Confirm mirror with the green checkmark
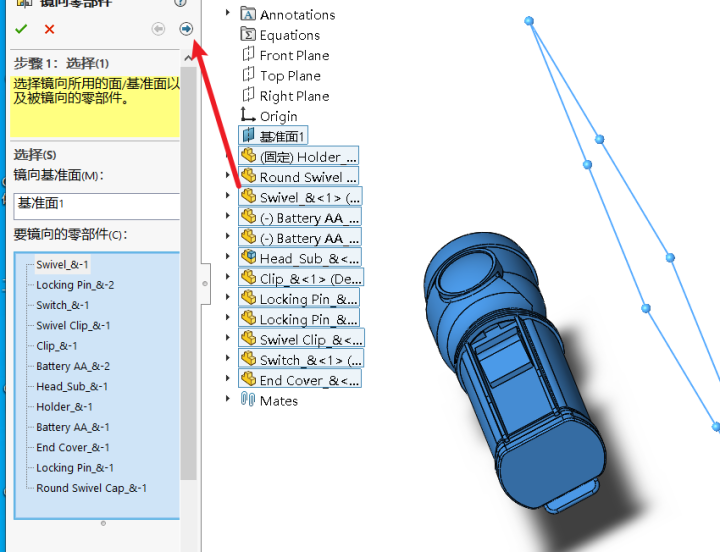 [21, 29]
